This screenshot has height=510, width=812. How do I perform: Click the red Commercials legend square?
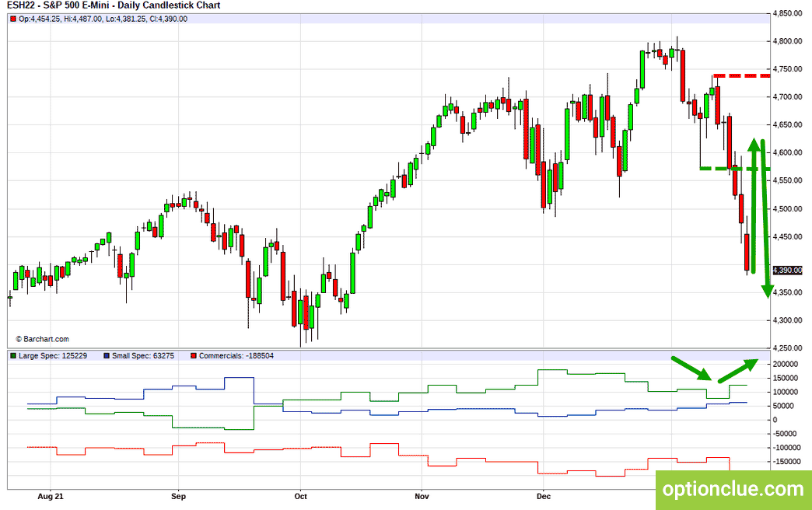pyautogui.click(x=194, y=356)
